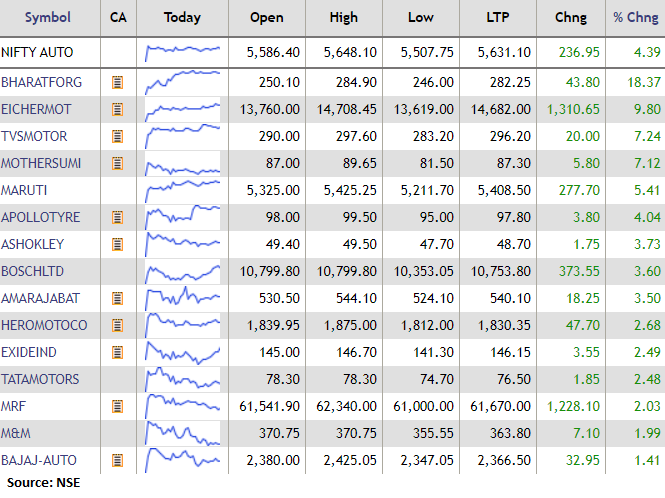
Task: Open the BAJAJ-AUTO corporate action icon
Action: [118, 460]
